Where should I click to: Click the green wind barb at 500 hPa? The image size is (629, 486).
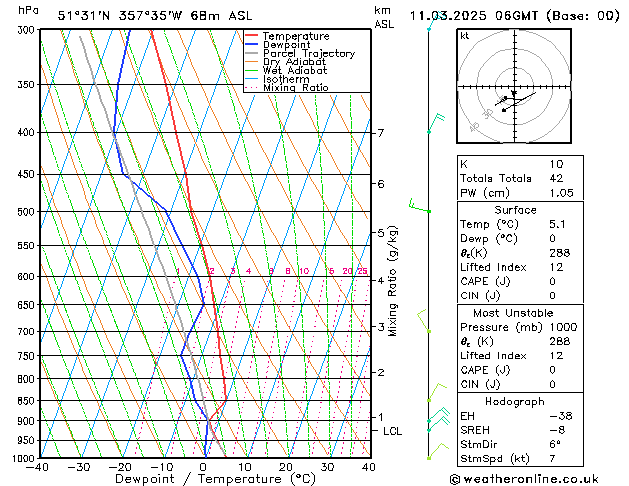(420, 205)
